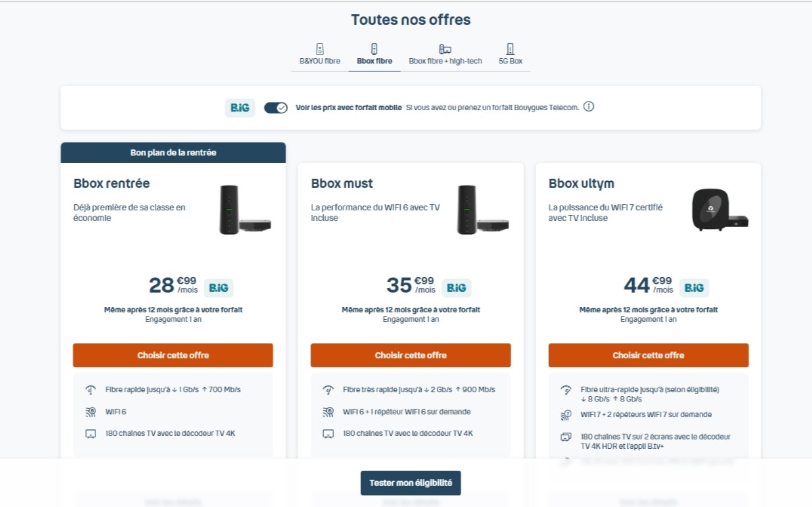Click the B.iG badge beside the Bbox ultym price
812x507 pixels.
click(694, 287)
